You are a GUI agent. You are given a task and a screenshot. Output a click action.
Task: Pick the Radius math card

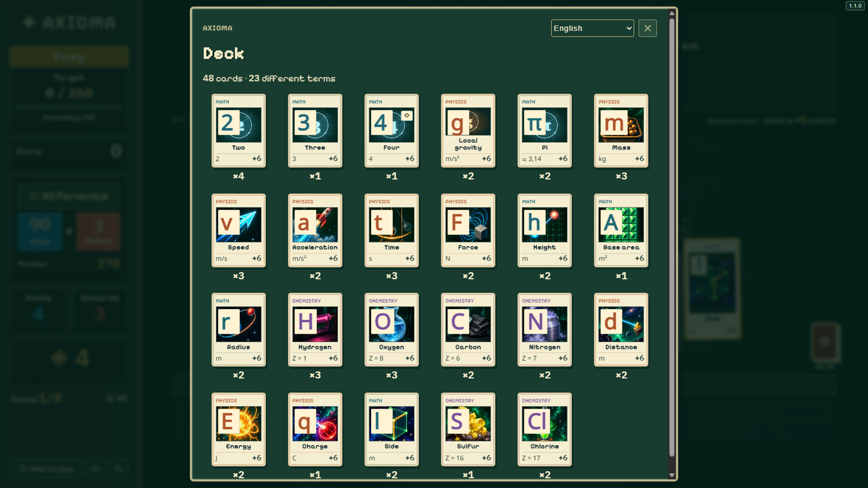coord(239,330)
